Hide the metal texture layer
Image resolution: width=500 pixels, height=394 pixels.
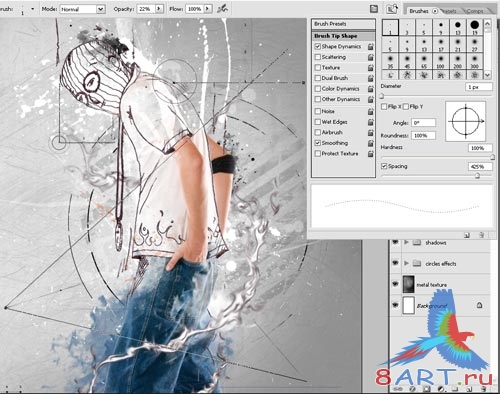point(395,284)
